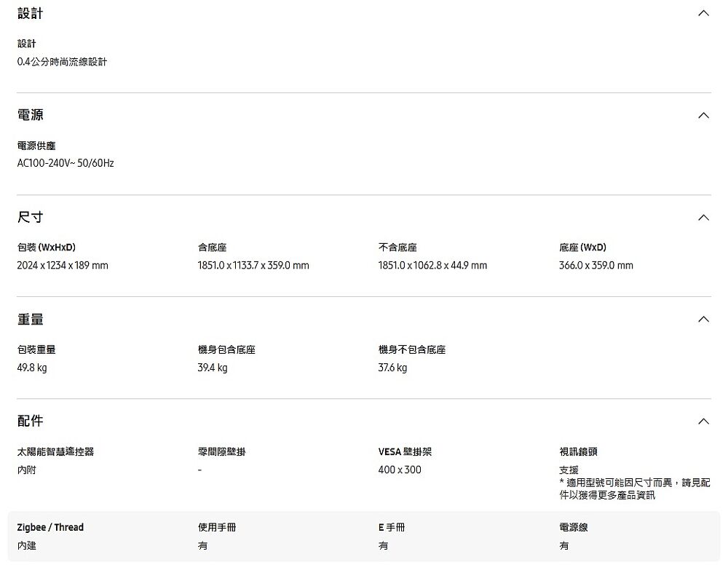Click the E 手冊 label

tap(392, 527)
